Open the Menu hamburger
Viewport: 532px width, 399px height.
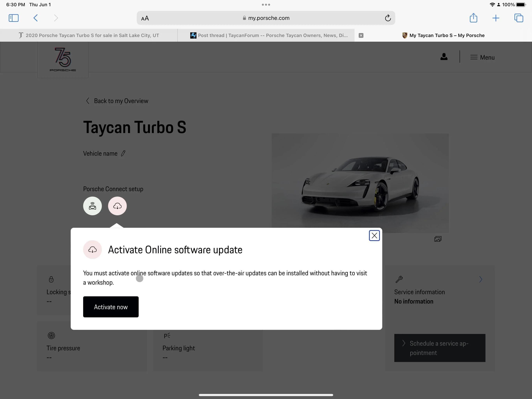pyautogui.click(x=482, y=57)
